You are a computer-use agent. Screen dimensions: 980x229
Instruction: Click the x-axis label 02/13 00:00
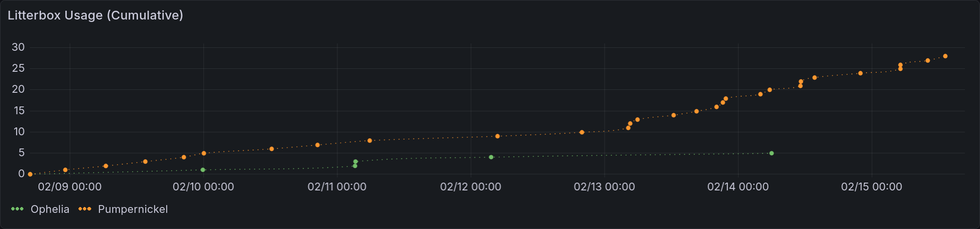(x=605, y=187)
